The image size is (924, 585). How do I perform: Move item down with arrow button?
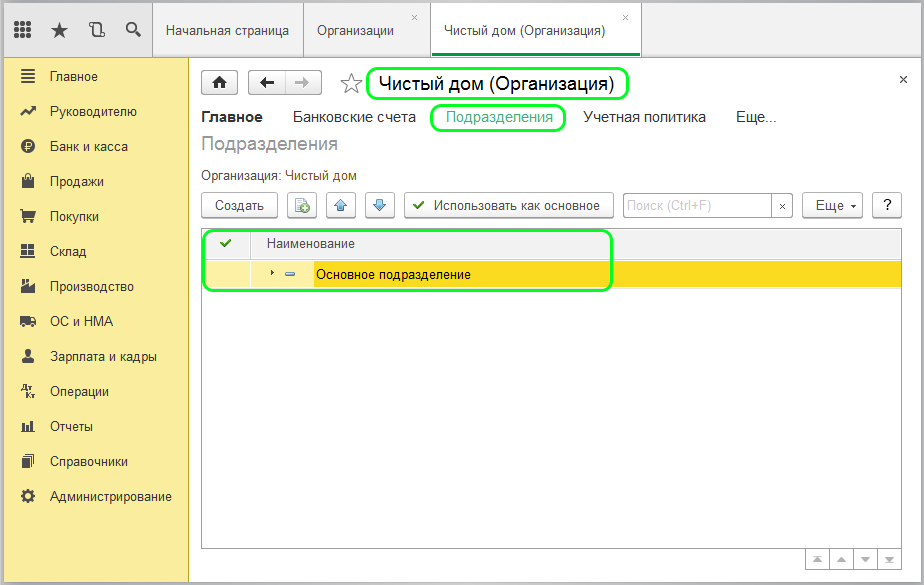coord(380,205)
